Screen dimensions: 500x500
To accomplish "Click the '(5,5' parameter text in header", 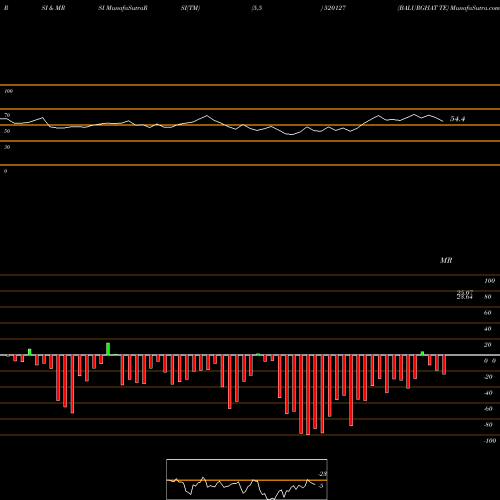I will point(257,8).
